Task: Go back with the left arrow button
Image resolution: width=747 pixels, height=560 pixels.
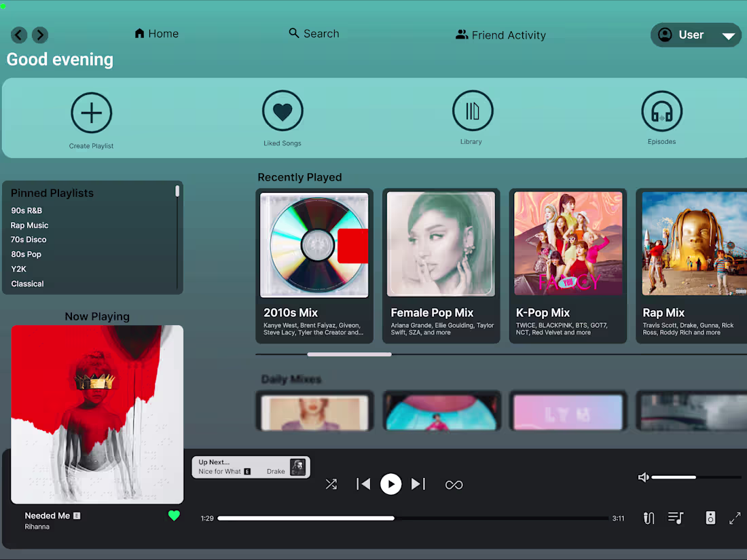Action: (19, 35)
